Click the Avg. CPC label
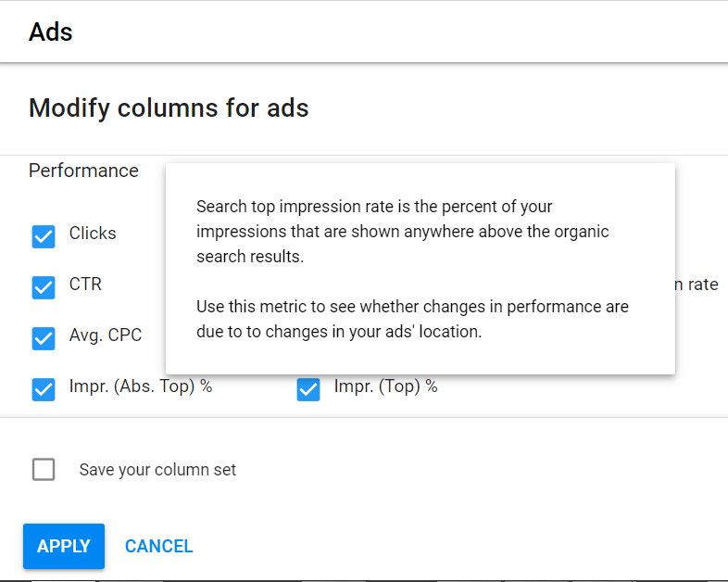 click(106, 335)
